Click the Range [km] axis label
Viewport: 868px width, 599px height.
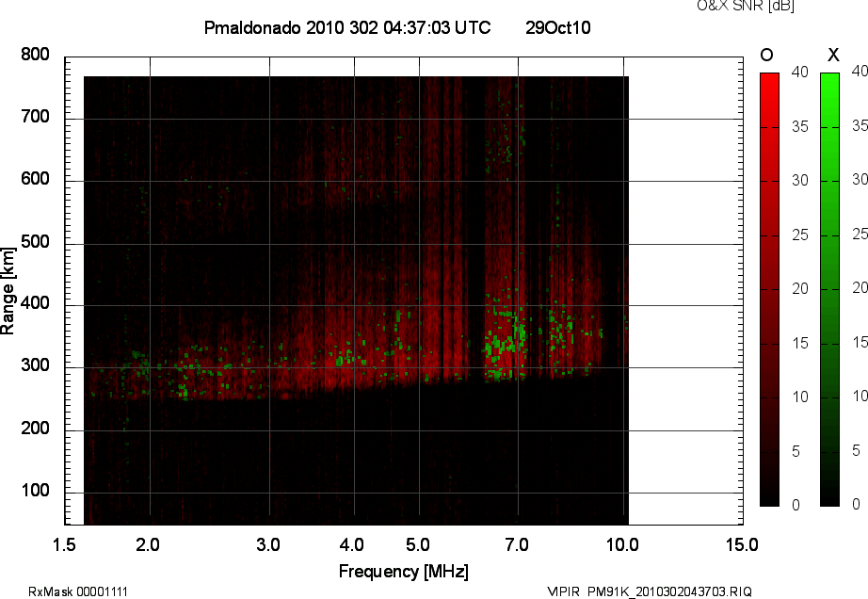[8, 289]
